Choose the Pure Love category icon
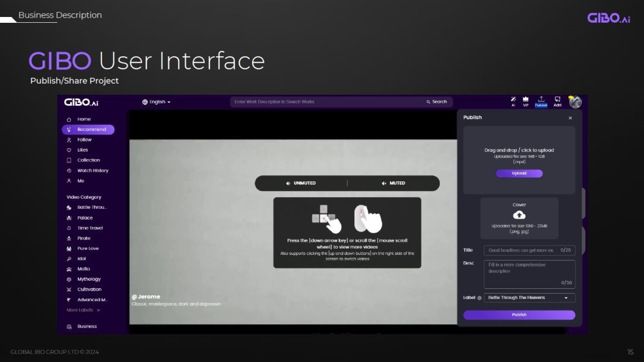The width and height of the screenshot is (644, 362). click(69, 249)
